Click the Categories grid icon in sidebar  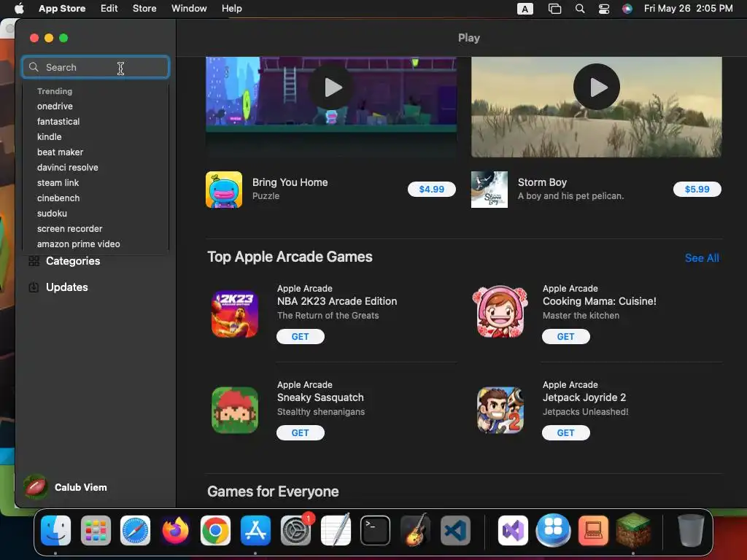(x=34, y=261)
